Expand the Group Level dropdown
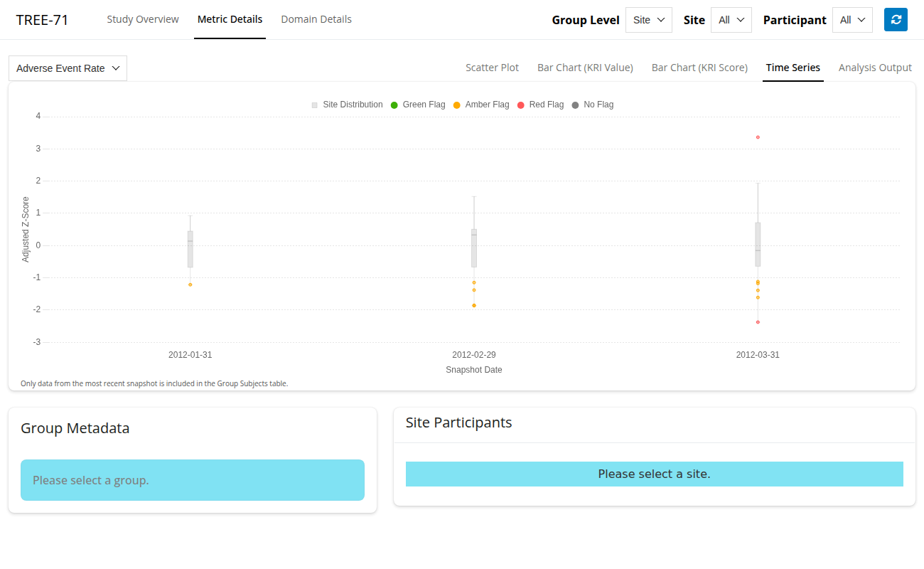The height and width of the screenshot is (569, 924). [648, 20]
